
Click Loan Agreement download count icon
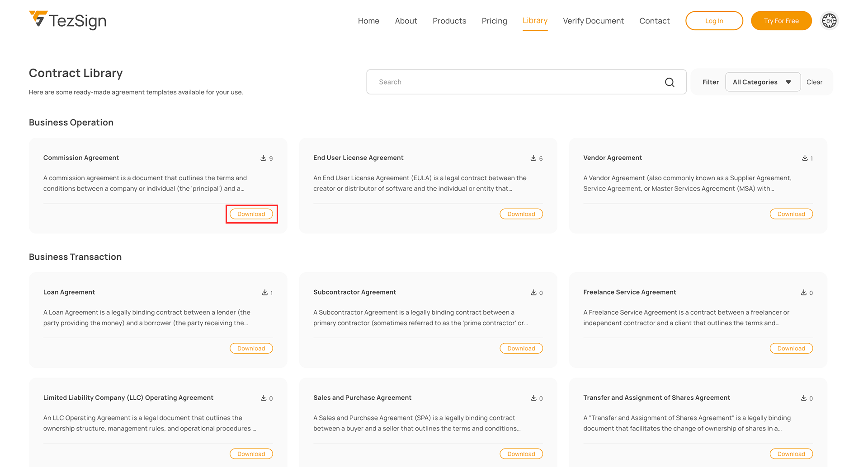click(265, 293)
